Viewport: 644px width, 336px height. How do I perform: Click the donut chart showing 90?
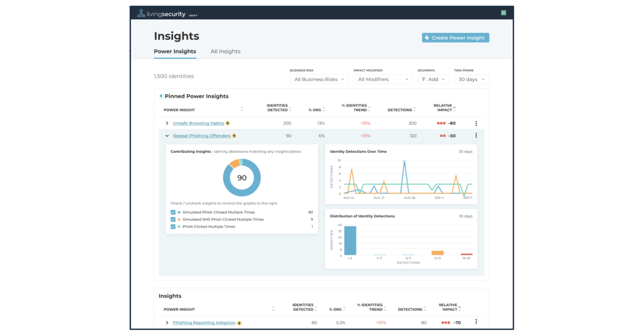tap(242, 177)
